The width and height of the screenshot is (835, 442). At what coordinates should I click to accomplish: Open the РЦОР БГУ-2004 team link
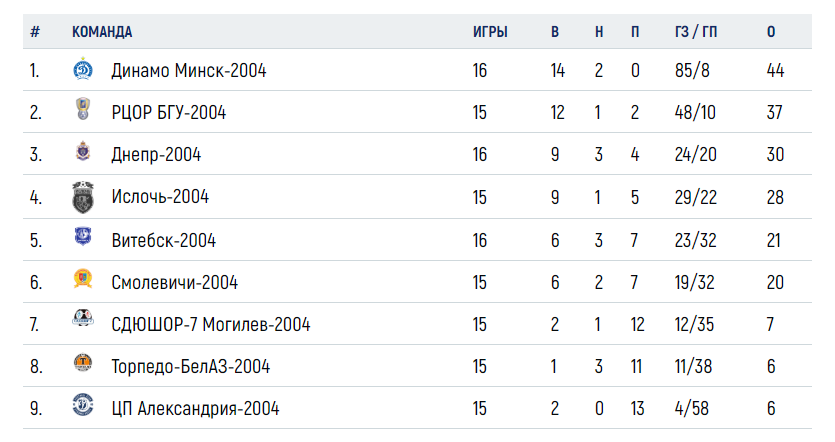pyautogui.click(x=168, y=112)
